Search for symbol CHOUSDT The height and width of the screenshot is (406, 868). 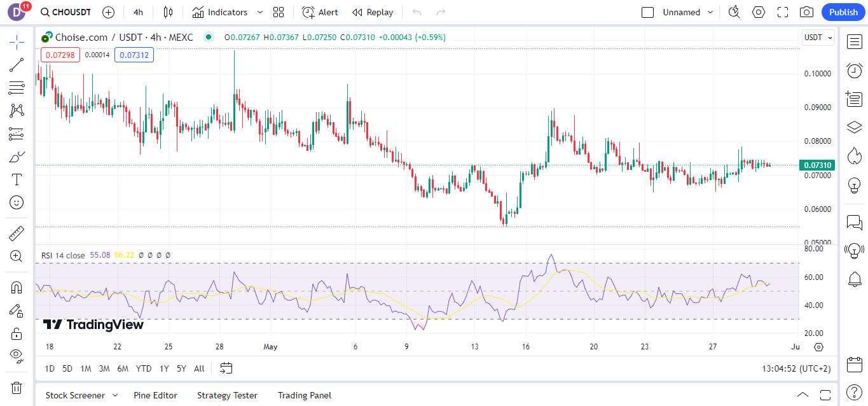[65, 12]
